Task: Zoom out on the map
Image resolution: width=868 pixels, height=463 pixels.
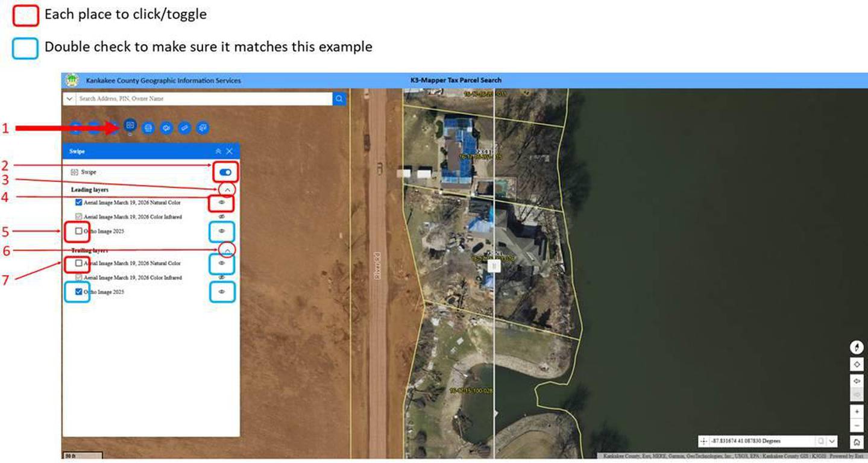Action: tap(857, 426)
